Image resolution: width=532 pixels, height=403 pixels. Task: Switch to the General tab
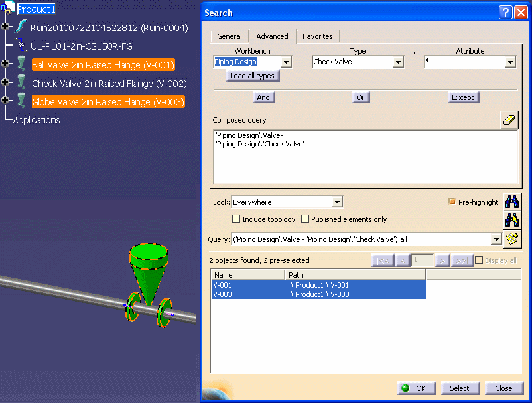point(230,36)
